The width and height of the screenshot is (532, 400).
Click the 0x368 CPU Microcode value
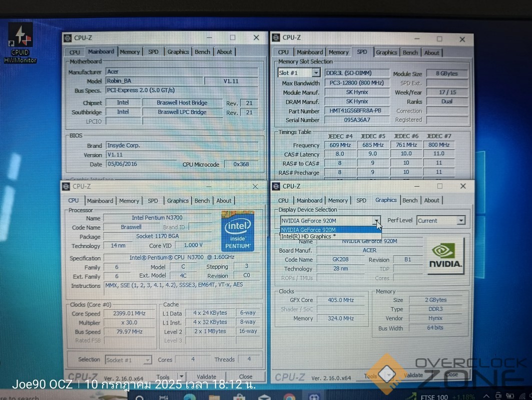click(241, 164)
